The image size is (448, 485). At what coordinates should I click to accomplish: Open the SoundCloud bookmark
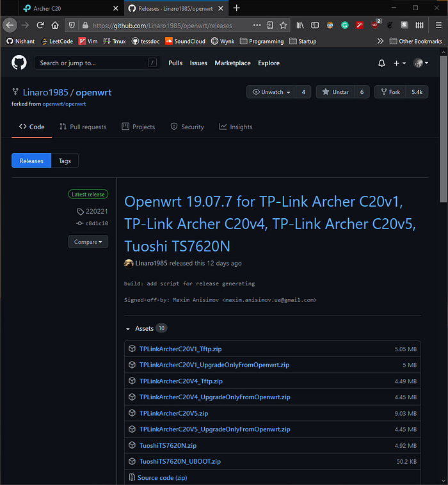[x=186, y=41]
